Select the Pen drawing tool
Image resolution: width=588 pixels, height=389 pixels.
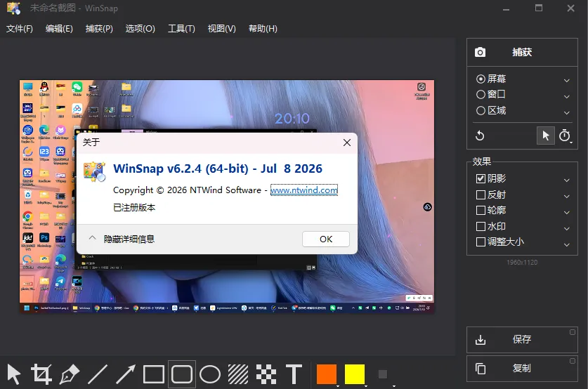pyautogui.click(x=70, y=374)
